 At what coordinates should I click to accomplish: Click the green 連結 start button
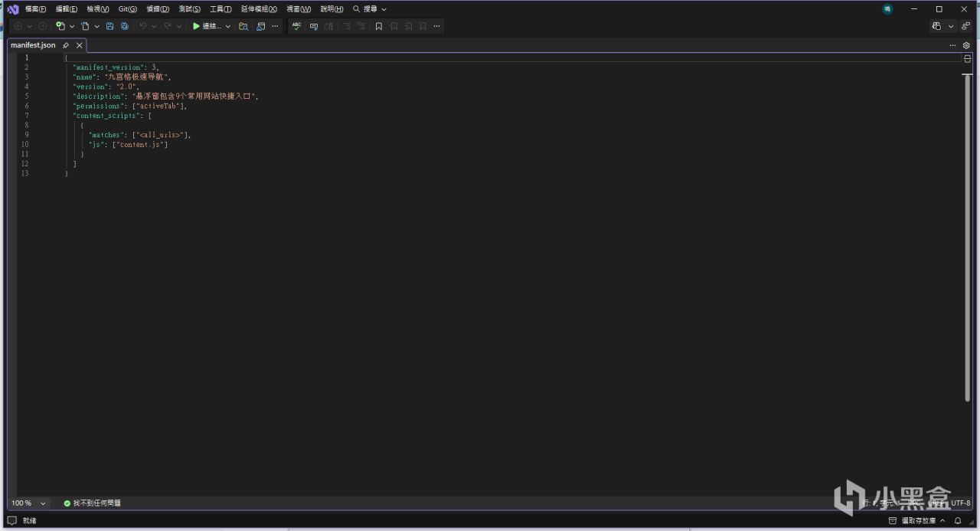coord(206,26)
